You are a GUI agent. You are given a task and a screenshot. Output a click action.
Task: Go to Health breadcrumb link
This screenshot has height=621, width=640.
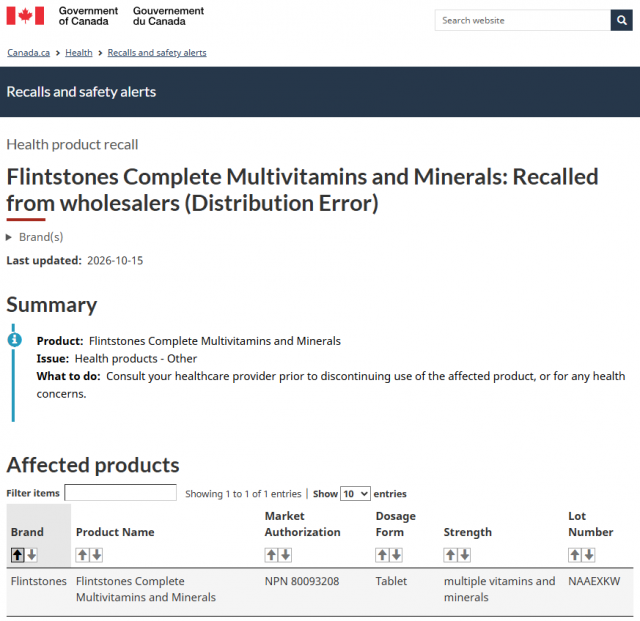(79, 53)
